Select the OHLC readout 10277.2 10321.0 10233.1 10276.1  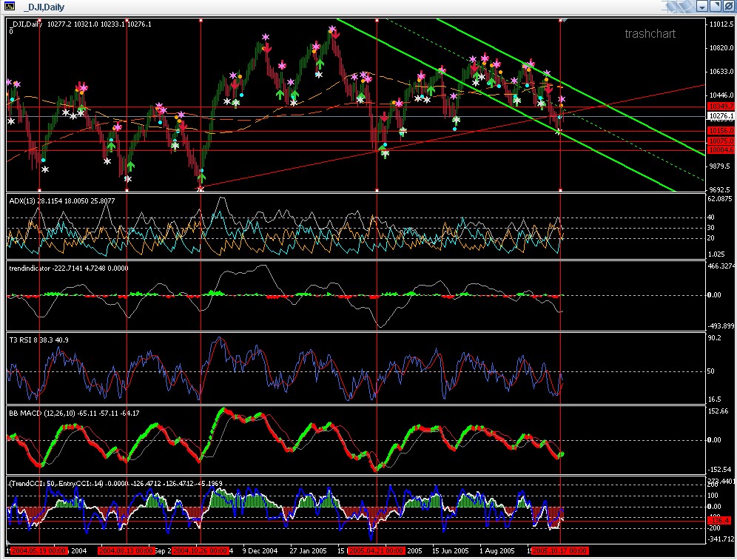click(x=100, y=24)
